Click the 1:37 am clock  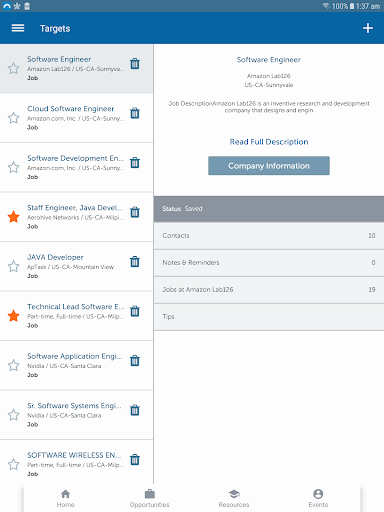368,6
